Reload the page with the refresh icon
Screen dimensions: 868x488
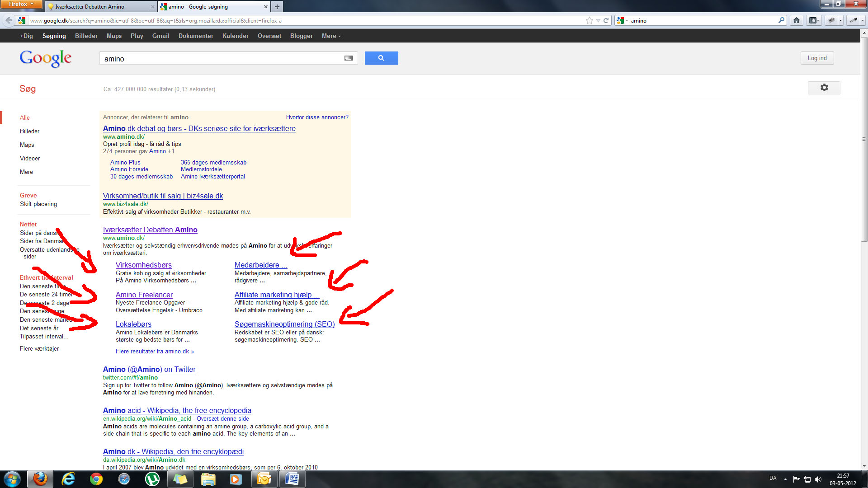coord(606,20)
